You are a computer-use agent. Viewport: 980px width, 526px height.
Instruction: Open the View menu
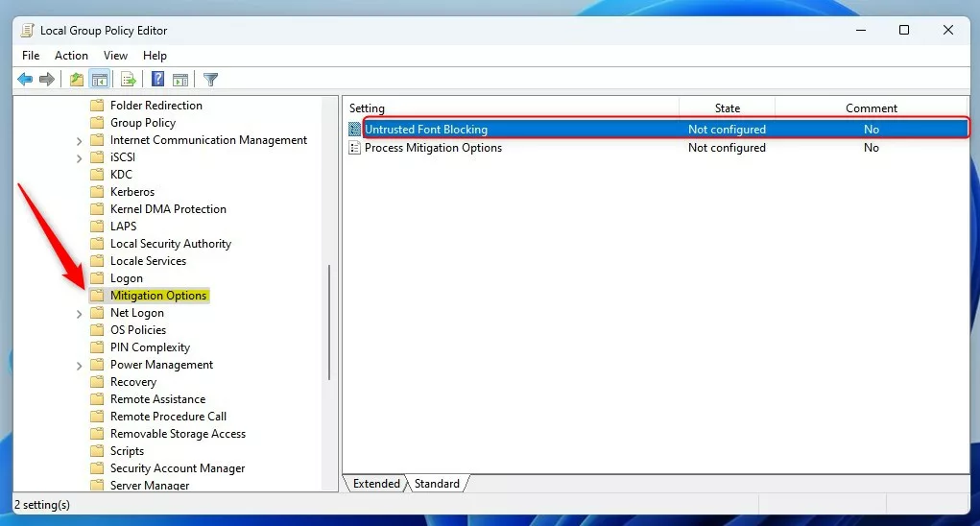coord(115,56)
